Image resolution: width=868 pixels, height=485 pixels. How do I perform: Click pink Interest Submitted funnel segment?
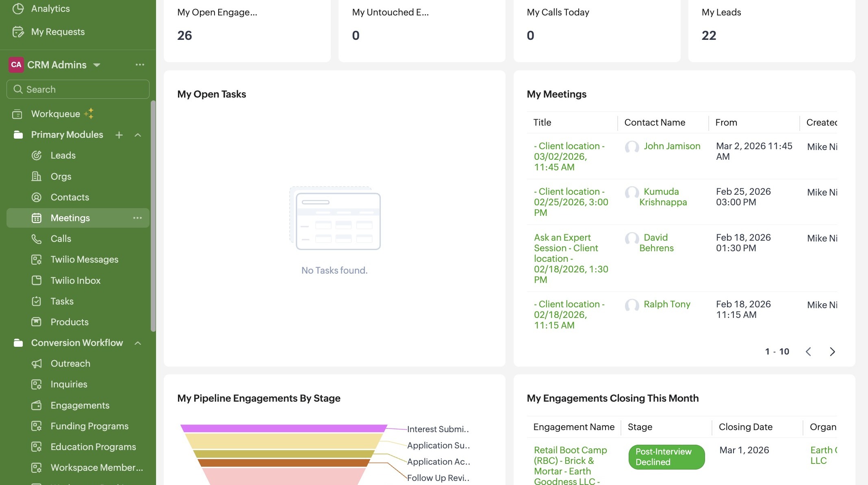pyautogui.click(x=283, y=428)
